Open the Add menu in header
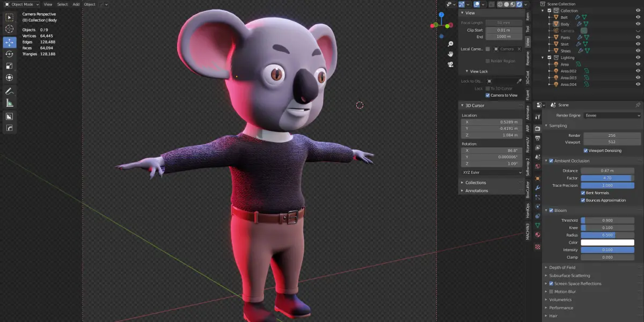Screen dimensions: 644x322 76,4
